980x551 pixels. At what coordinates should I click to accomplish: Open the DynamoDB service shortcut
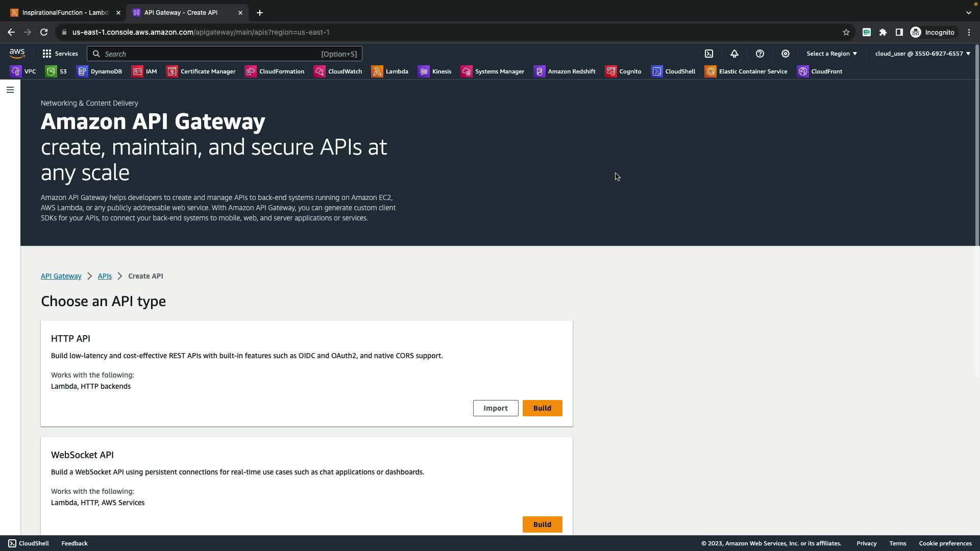[100, 71]
